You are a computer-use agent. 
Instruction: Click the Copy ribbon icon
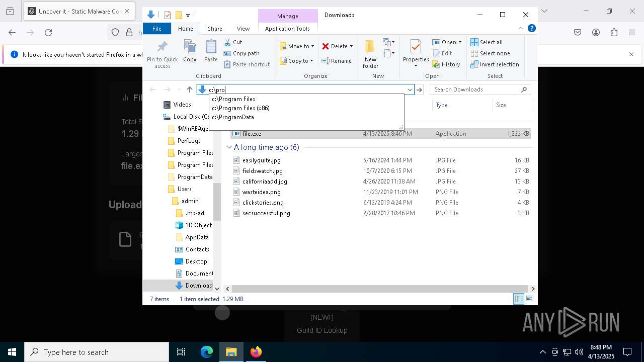(x=190, y=51)
